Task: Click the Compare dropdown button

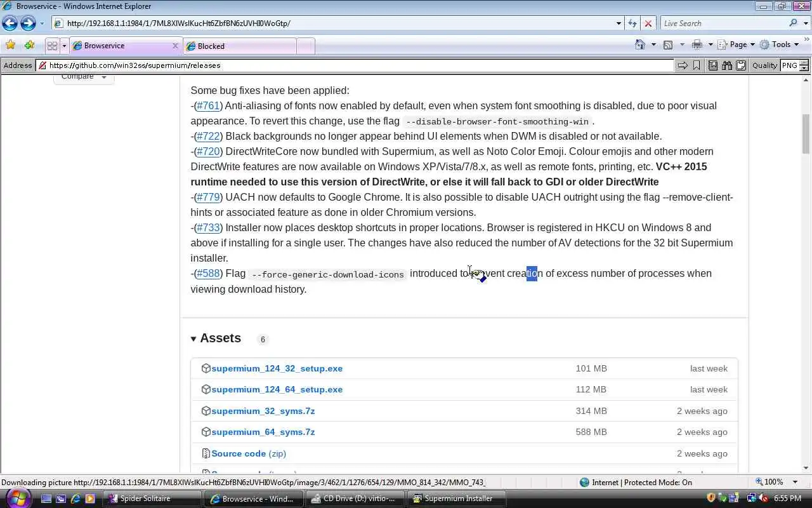Action: coord(84,77)
